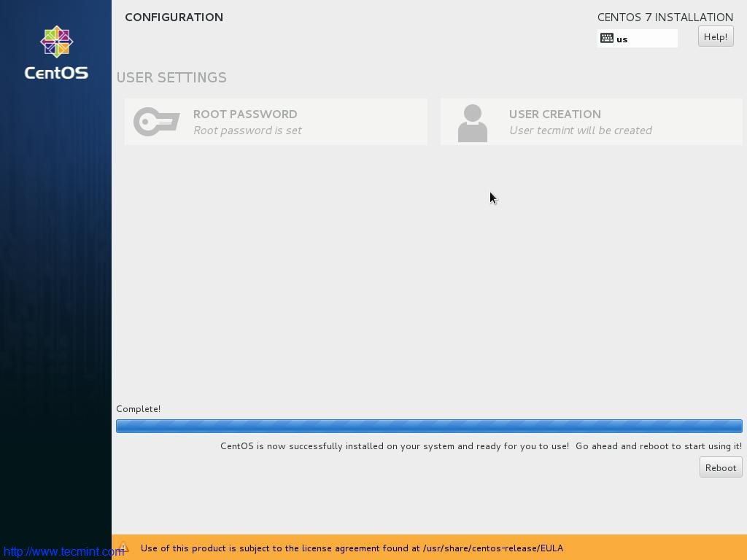The height and width of the screenshot is (560, 747).
Task: Click the us keyboard layout selector field
Action: tap(637, 38)
